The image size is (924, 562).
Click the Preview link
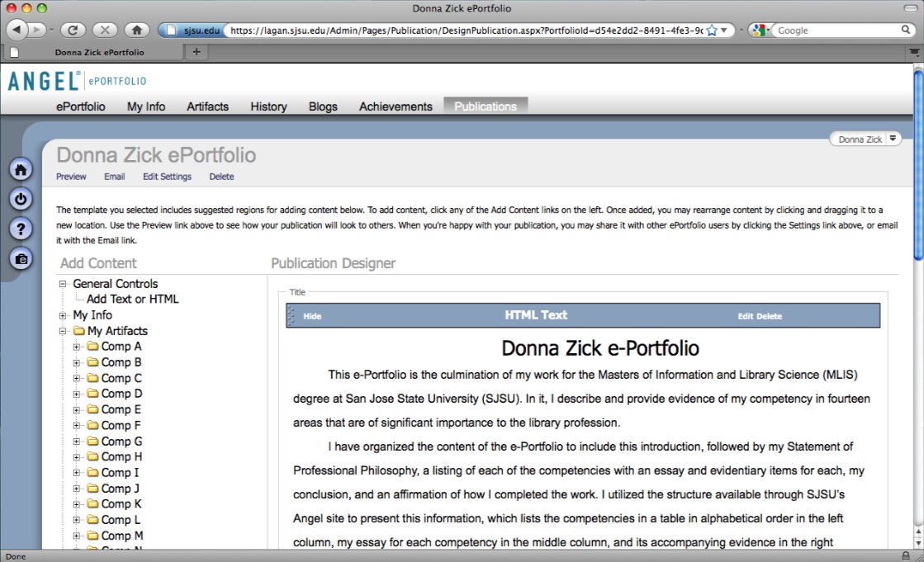pos(71,177)
